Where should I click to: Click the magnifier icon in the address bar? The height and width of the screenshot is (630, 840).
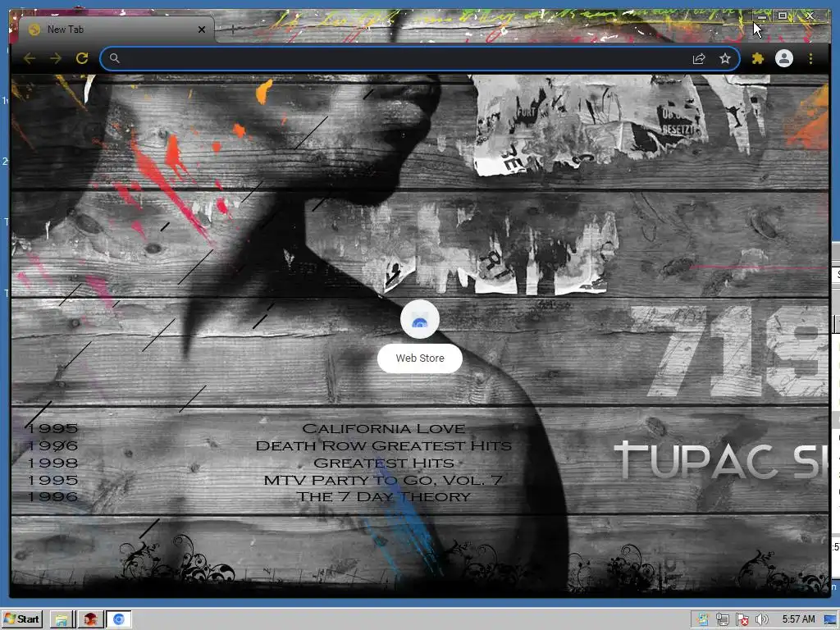pyautogui.click(x=114, y=58)
